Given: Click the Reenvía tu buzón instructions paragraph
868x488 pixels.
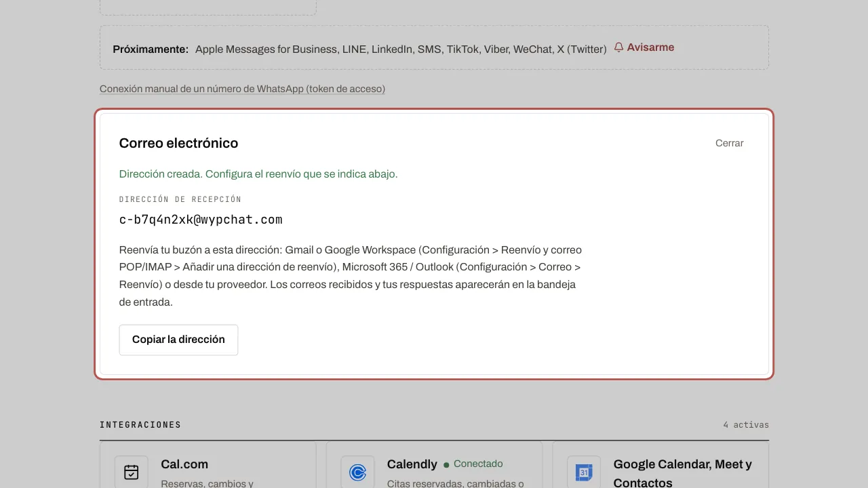Looking at the screenshot, I should tap(351, 276).
